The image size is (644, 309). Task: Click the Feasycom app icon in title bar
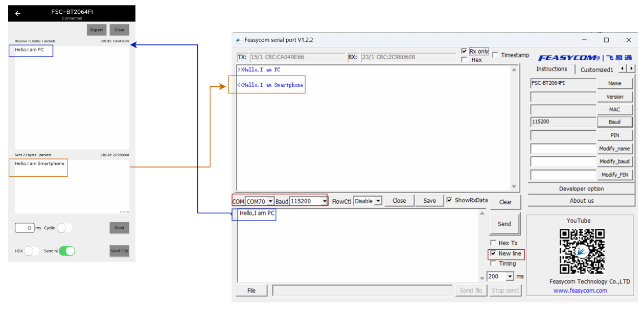click(238, 40)
